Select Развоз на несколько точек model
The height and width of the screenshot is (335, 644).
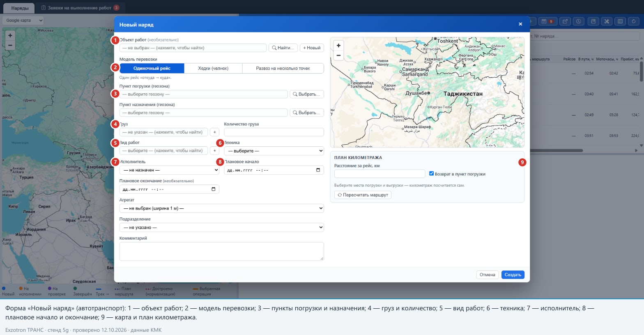pyautogui.click(x=283, y=68)
